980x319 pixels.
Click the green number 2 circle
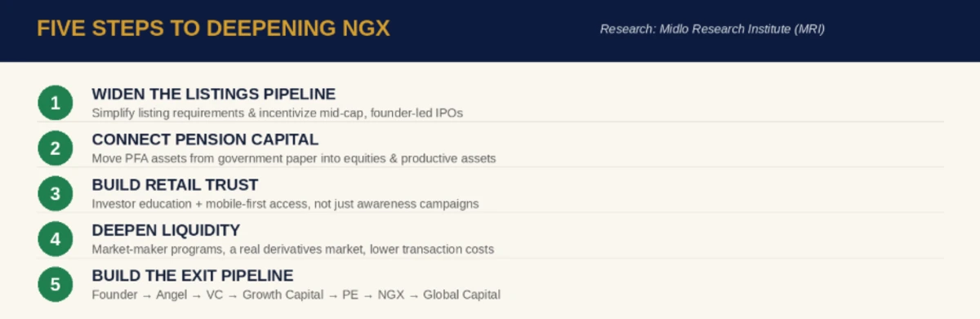56,148
